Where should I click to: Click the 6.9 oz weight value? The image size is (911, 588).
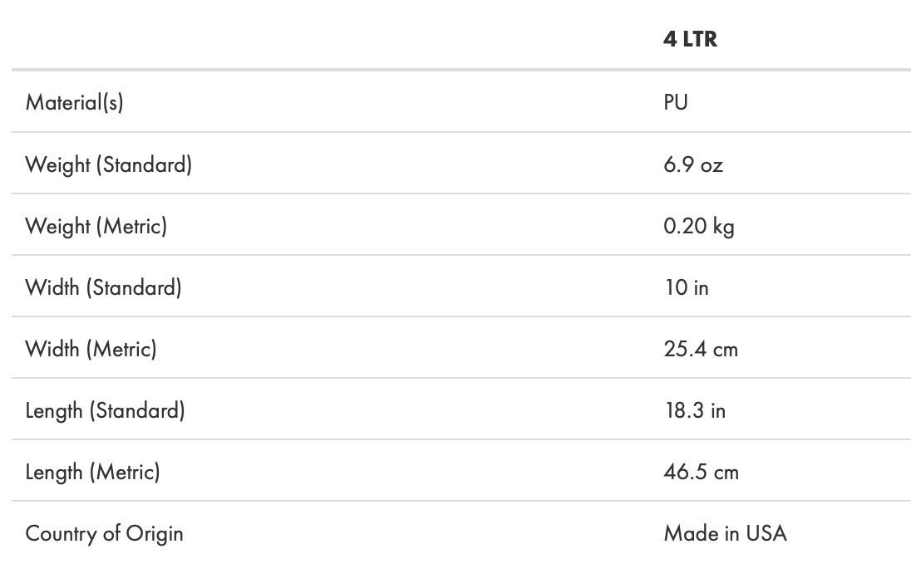[x=693, y=164]
